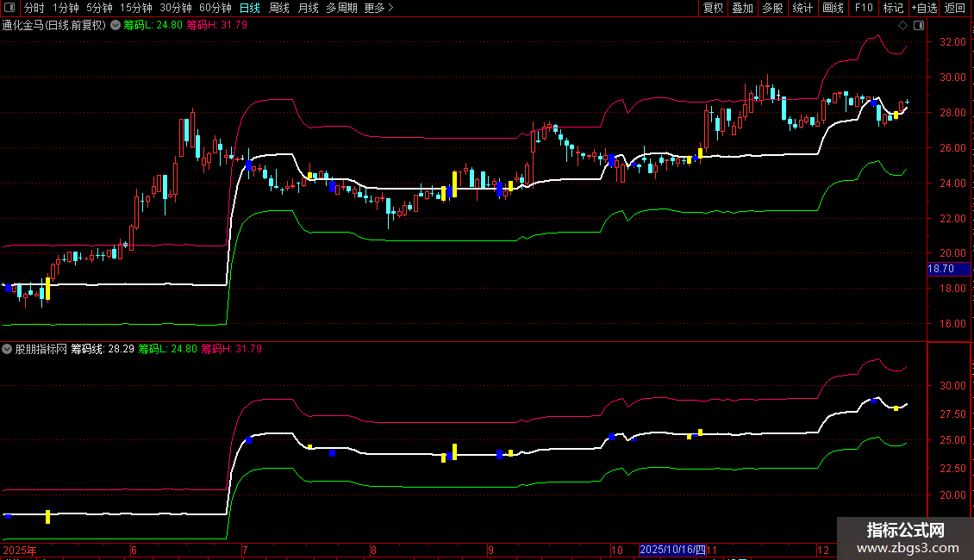Image resolution: width=974 pixels, height=560 pixels.
Task: Click the 通化金马(日线.前复权) title
Action: (54, 25)
